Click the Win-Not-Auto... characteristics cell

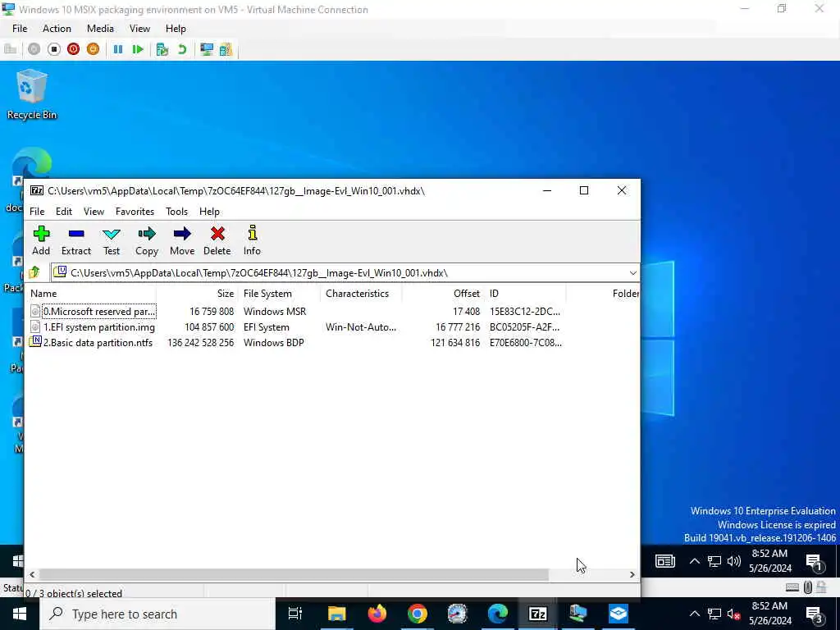pyautogui.click(x=361, y=327)
